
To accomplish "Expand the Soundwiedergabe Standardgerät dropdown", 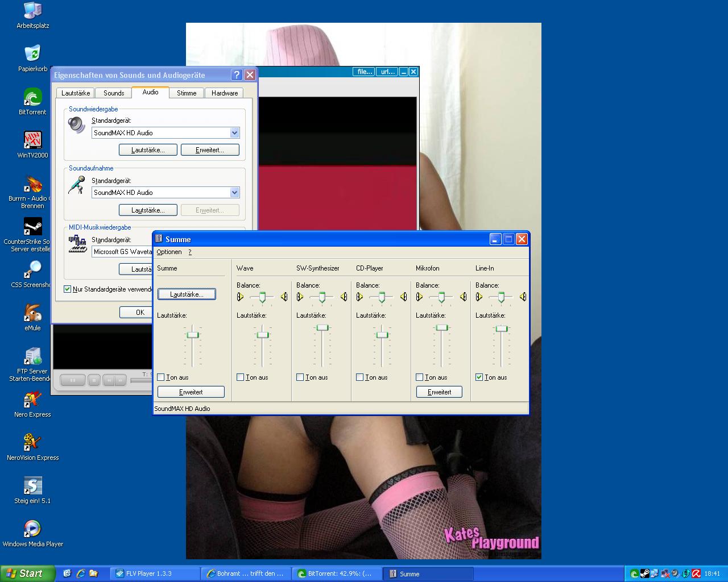I will tap(234, 133).
